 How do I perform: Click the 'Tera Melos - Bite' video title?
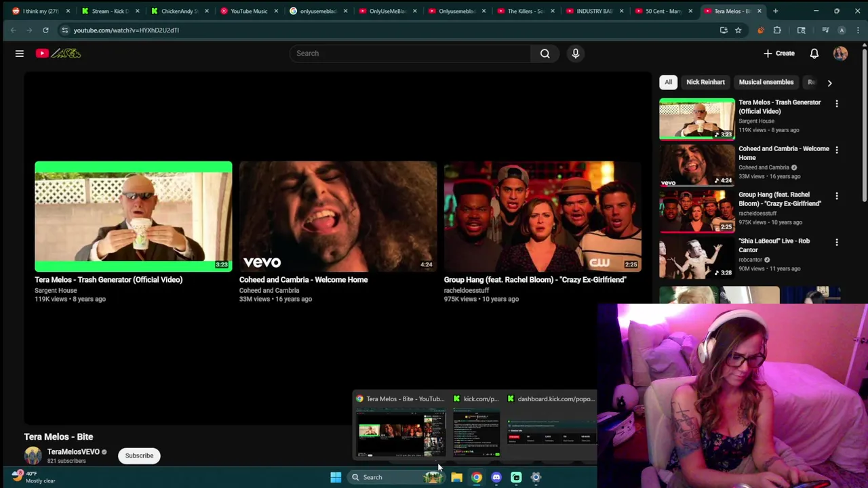click(x=58, y=436)
